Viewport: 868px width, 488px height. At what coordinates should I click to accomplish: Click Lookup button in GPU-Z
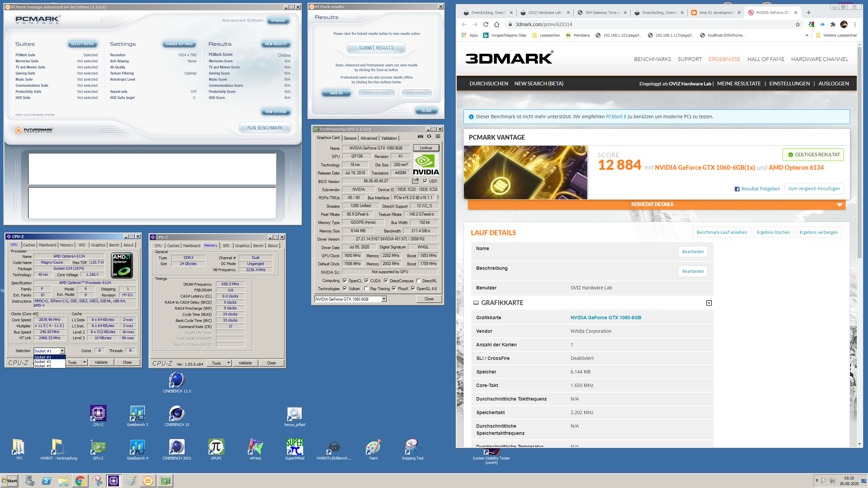pos(426,148)
